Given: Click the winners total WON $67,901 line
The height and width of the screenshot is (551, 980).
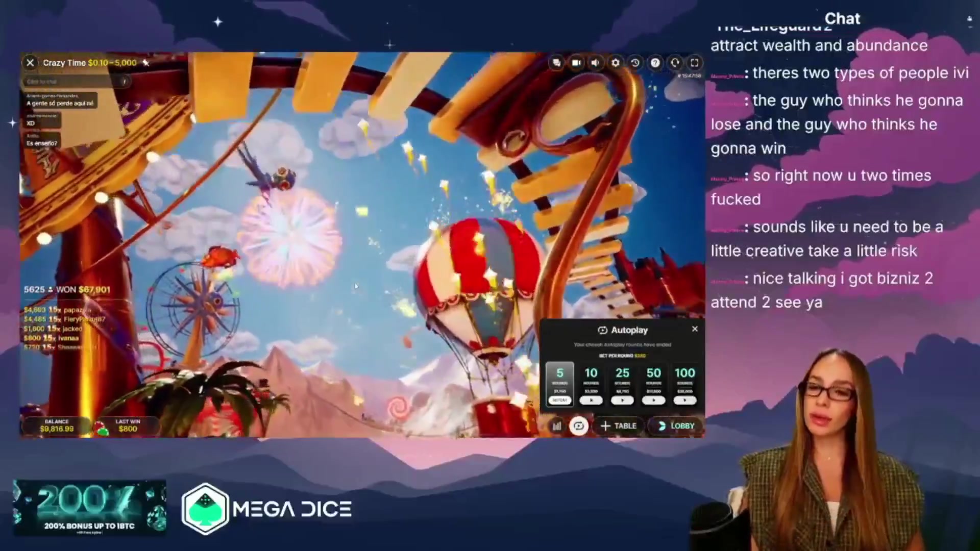Looking at the screenshot, I should coord(67,290).
